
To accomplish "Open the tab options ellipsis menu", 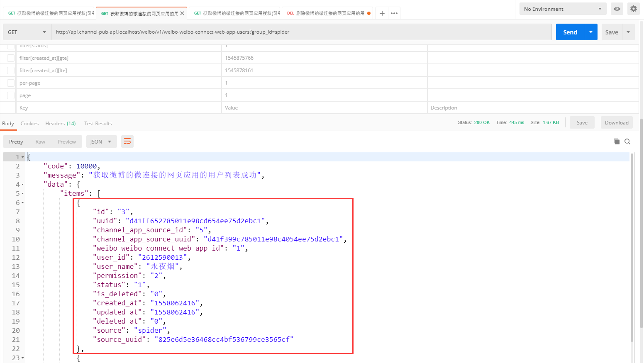I will [x=394, y=13].
